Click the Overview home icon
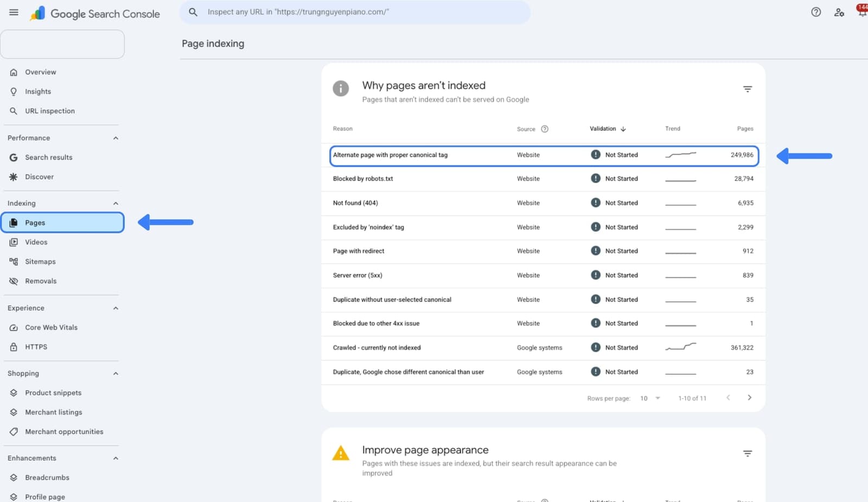 pyautogui.click(x=14, y=72)
